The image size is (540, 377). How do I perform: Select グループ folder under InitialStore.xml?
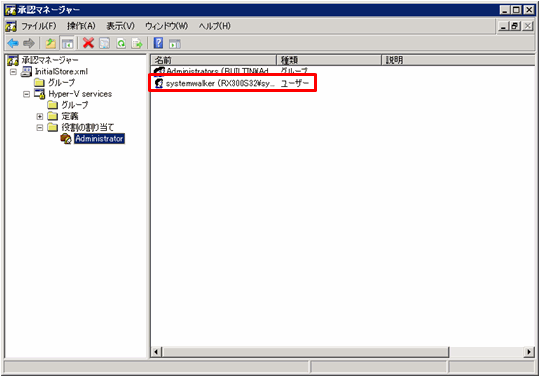(61, 83)
